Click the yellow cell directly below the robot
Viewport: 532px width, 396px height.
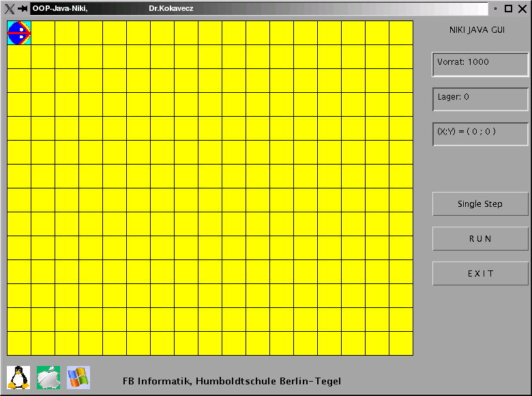tap(19, 57)
